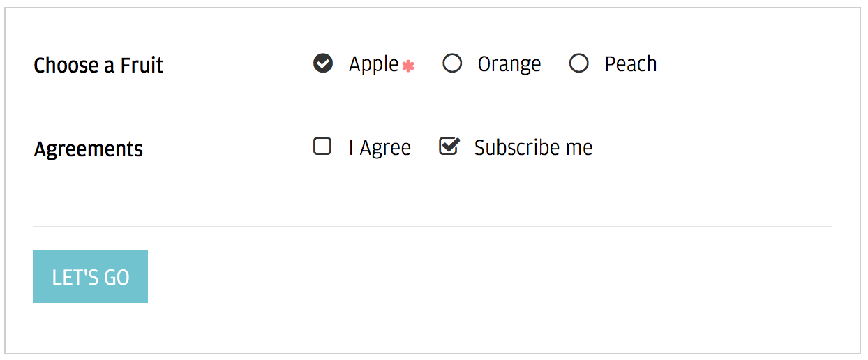
Task: Pick Peach as the fruit option circle
Action: click(x=579, y=63)
